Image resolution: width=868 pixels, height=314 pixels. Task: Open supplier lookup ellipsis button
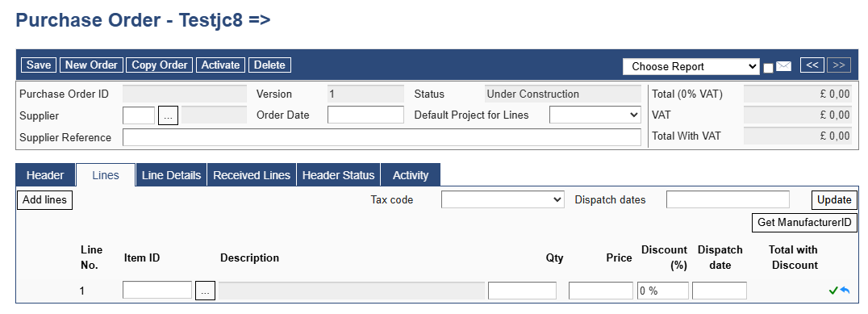tap(169, 115)
